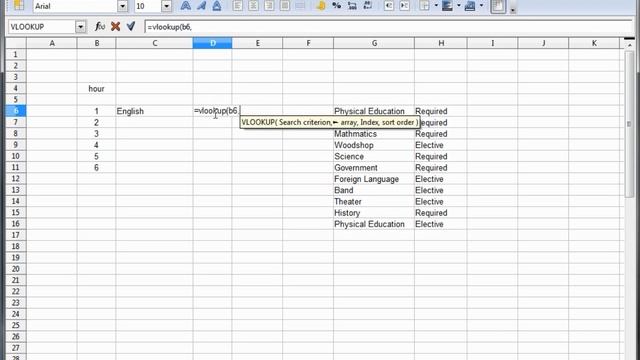Image resolution: width=640 pixels, height=360 pixels.
Task: Toggle Bold formatting icon
Action: (x=185, y=6)
